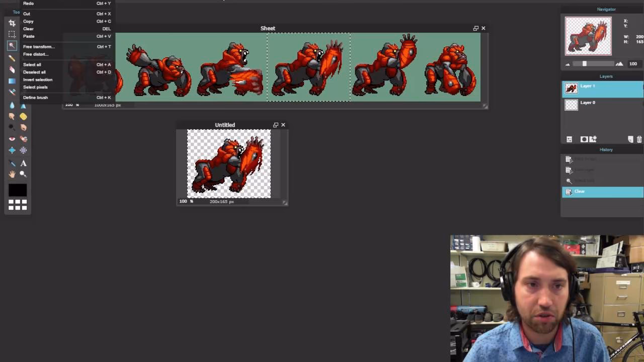Choose Invert selection menu item

[x=67, y=80]
